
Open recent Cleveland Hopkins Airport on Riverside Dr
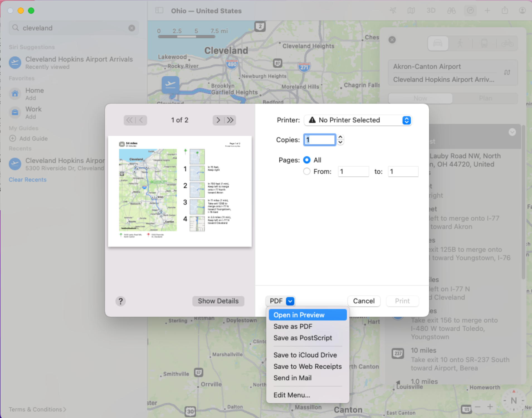coord(57,164)
